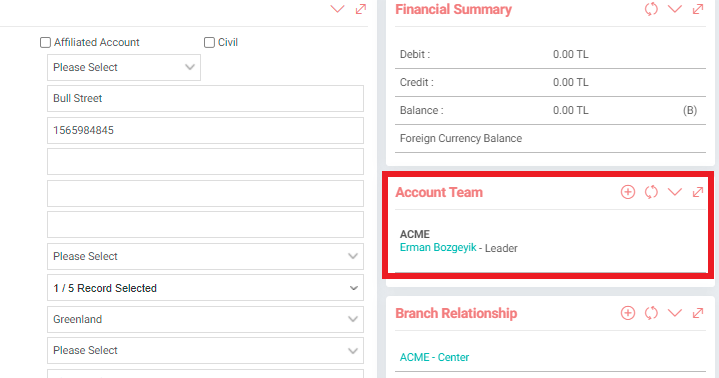
Task: Maximize the left account form panel
Action: 361,9
